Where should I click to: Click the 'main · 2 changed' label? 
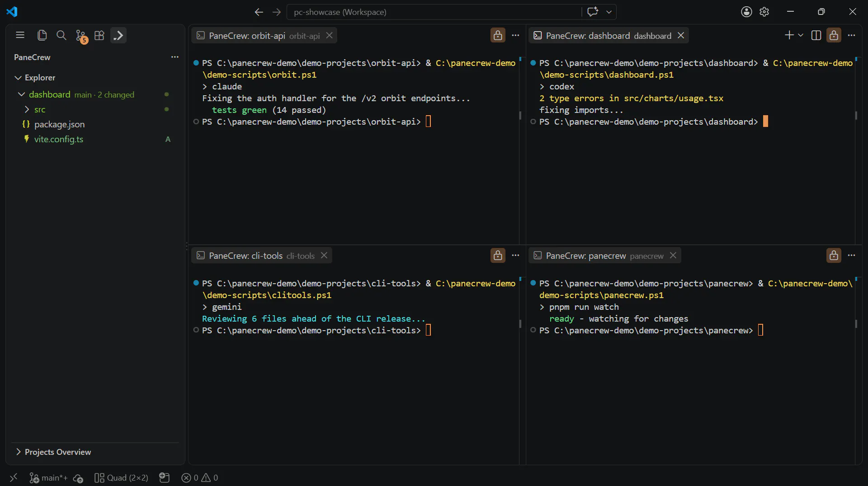point(104,95)
